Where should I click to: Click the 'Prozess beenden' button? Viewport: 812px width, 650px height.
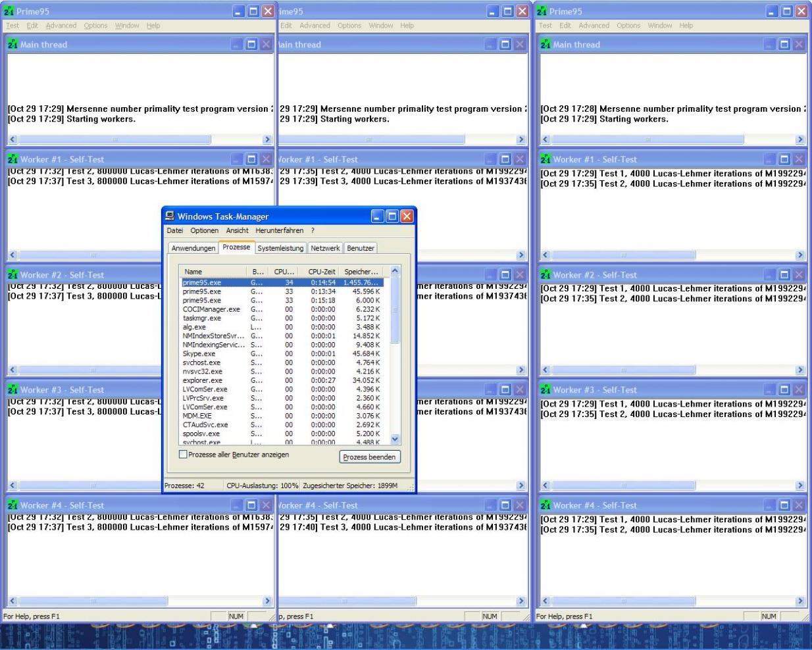pyautogui.click(x=369, y=457)
